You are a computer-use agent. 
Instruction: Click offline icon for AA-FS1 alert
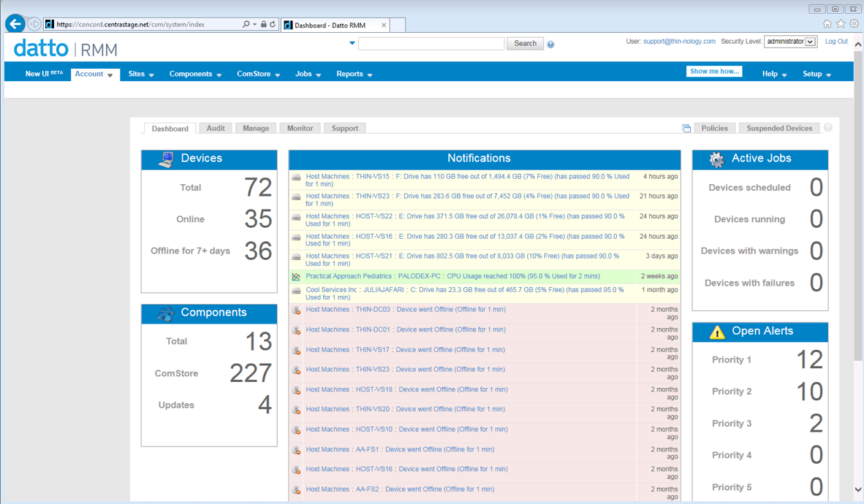(296, 451)
